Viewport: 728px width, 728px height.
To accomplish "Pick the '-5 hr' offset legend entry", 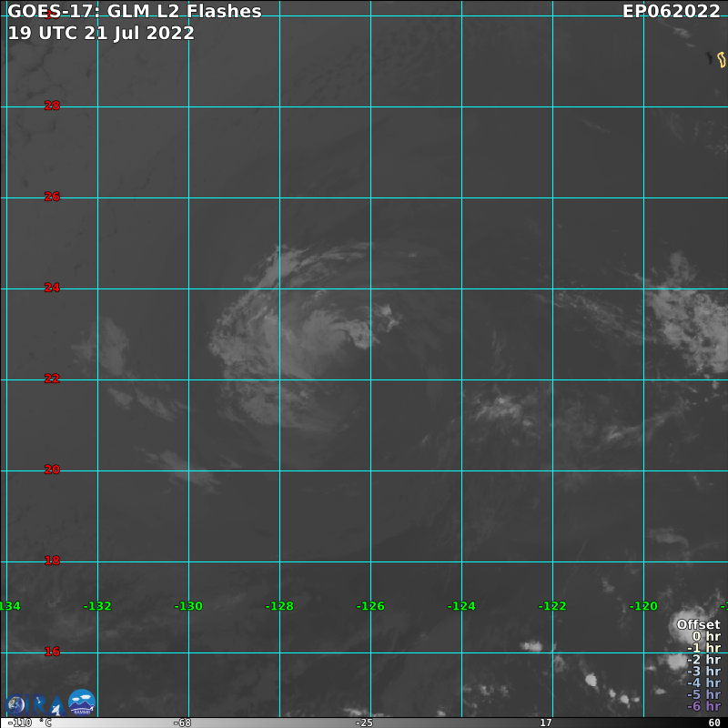I will tap(703, 694).
